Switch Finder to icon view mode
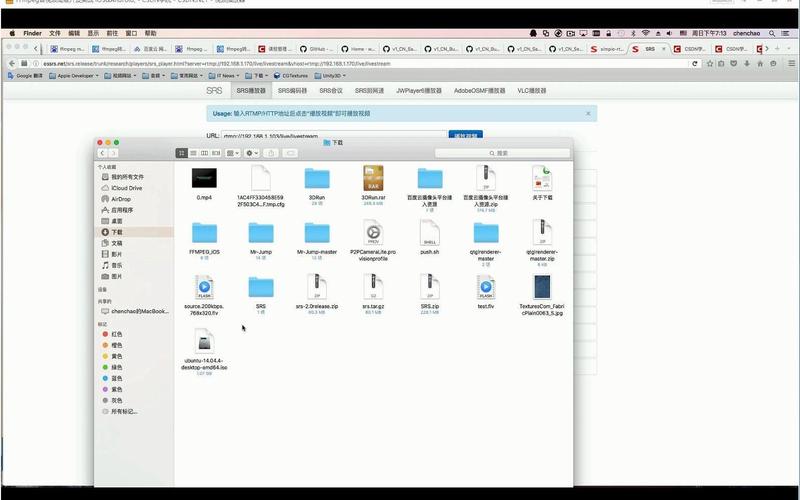Screen dimensions: 800x500 pyautogui.click(x=182, y=153)
